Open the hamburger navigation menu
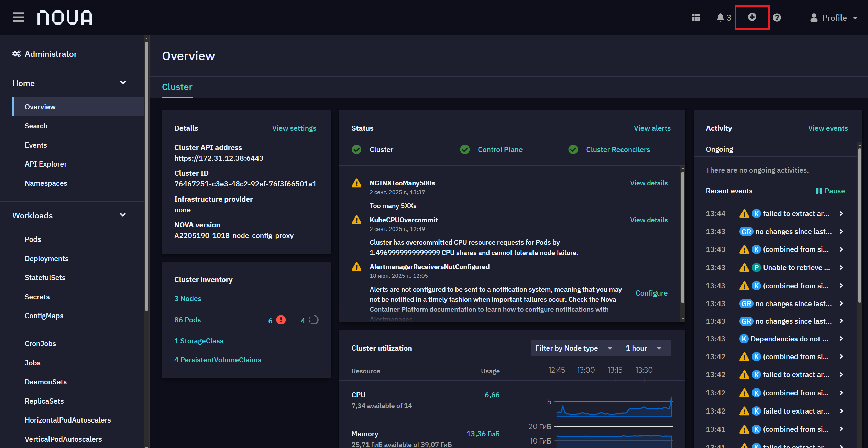868x448 pixels. click(x=19, y=17)
